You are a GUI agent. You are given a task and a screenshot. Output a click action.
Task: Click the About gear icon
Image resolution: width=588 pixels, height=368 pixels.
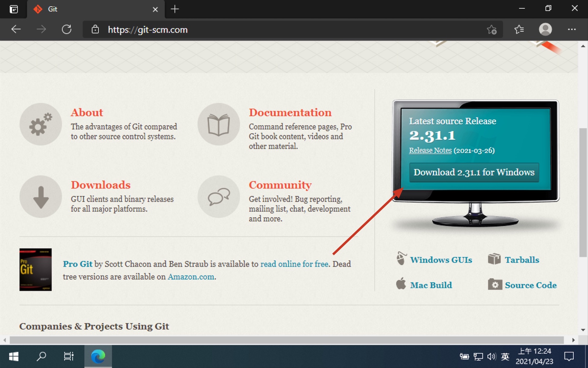[41, 124]
